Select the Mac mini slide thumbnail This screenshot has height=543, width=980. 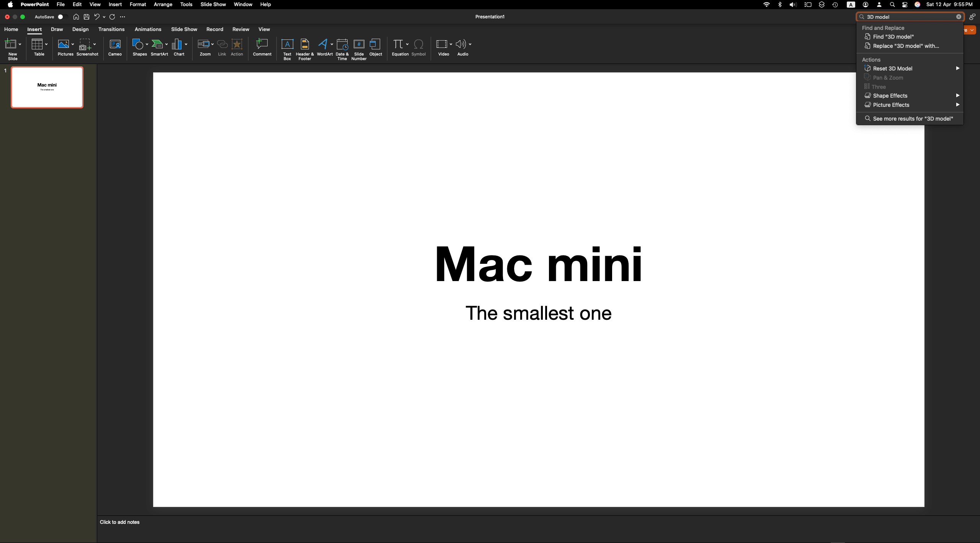pyautogui.click(x=47, y=87)
